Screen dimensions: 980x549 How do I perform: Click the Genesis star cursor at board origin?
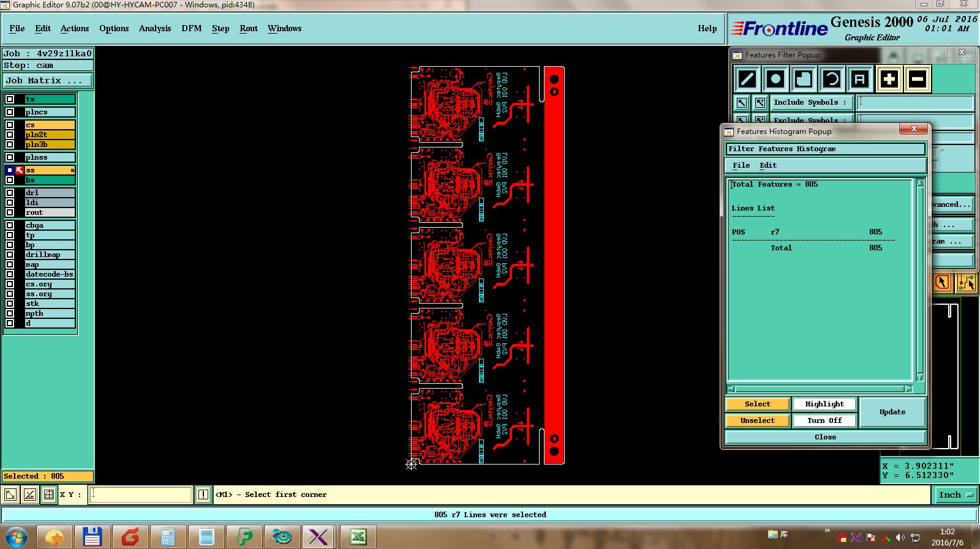411,465
